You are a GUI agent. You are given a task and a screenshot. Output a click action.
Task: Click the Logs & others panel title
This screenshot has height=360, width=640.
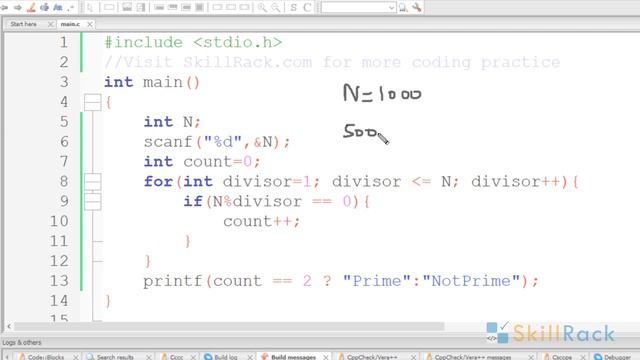tap(22, 342)
